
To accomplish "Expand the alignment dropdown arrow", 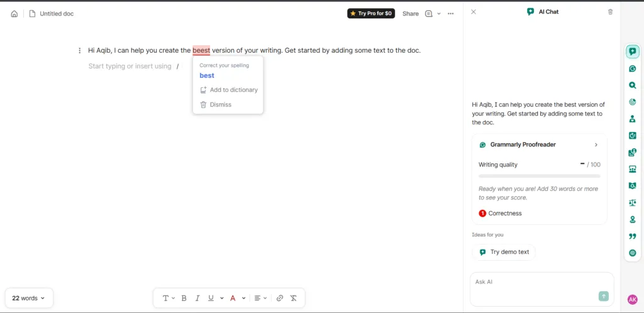I will 265,299.
